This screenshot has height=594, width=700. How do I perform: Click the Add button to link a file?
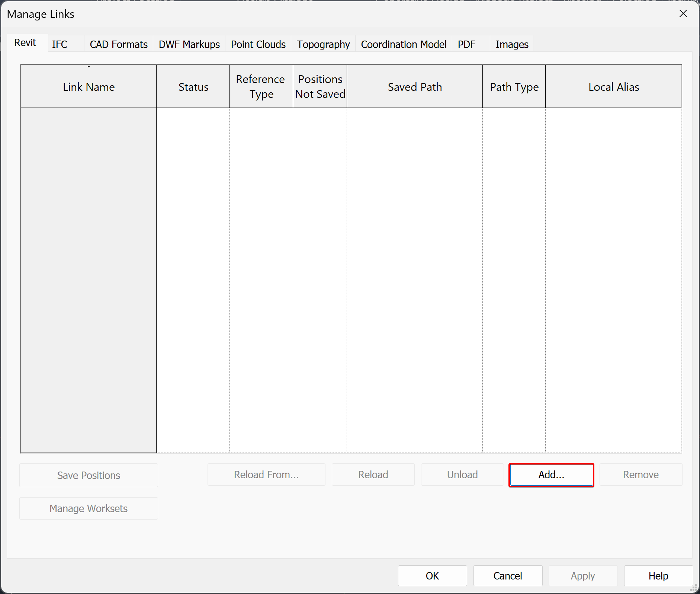coord(551,475)
